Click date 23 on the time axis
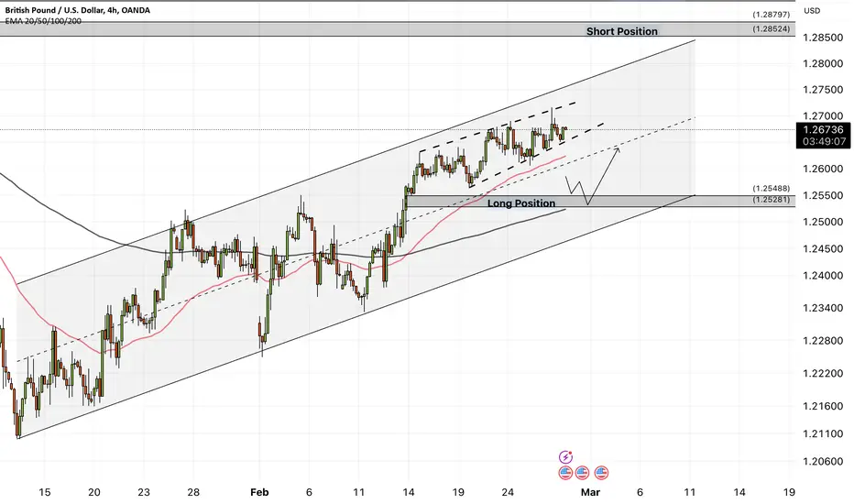This screenshot has width=854, height=504. (143, 493)
